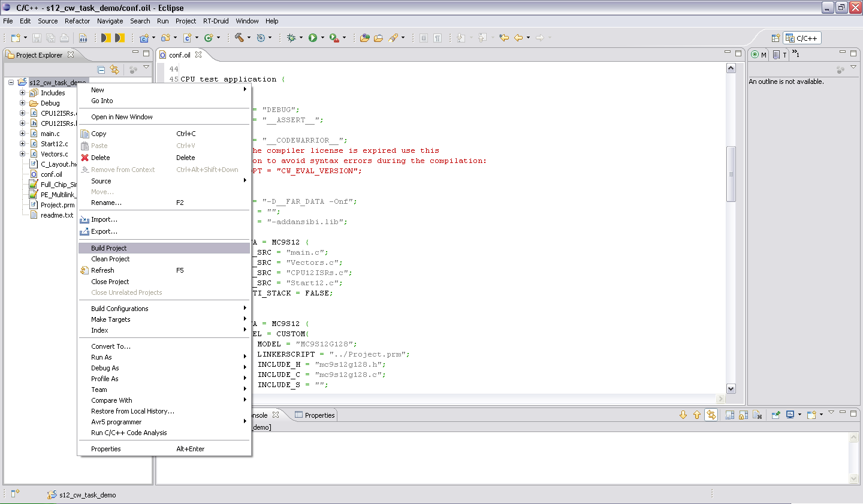Open Project Explorer view menu triangle

[146, 67]
